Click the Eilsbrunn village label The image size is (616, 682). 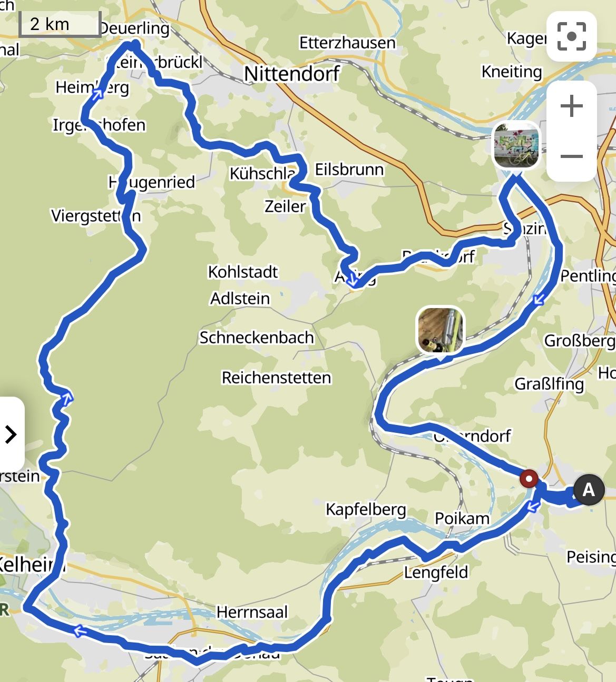point(349,170)
